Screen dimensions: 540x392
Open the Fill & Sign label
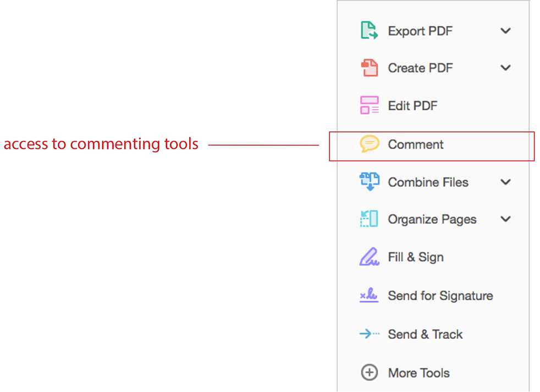click(x=416, y=257)
